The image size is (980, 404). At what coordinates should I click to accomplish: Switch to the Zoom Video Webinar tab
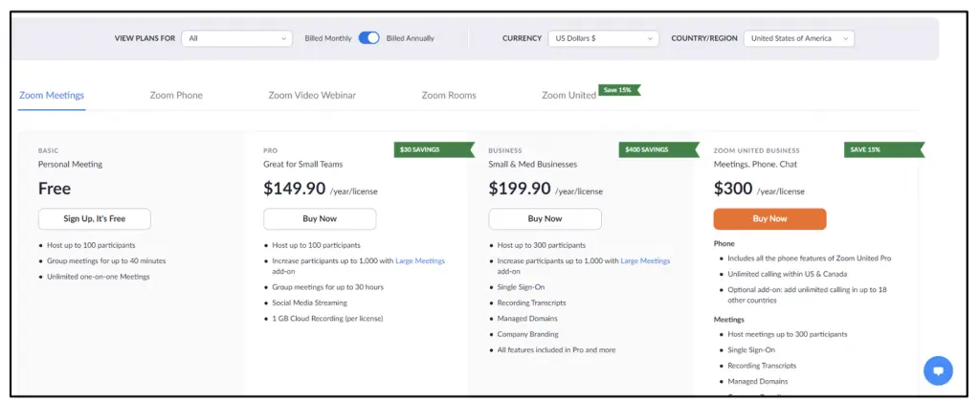[x=312, y=96]
